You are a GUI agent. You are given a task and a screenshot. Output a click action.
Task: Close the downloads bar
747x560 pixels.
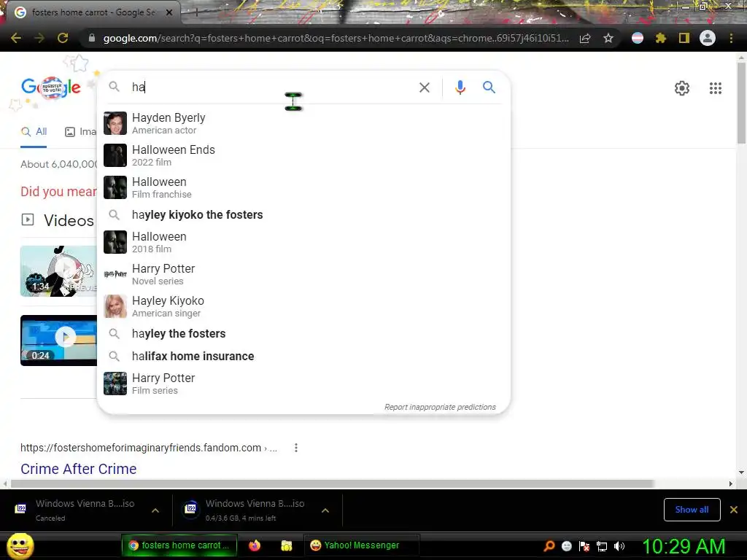(734, 510)
